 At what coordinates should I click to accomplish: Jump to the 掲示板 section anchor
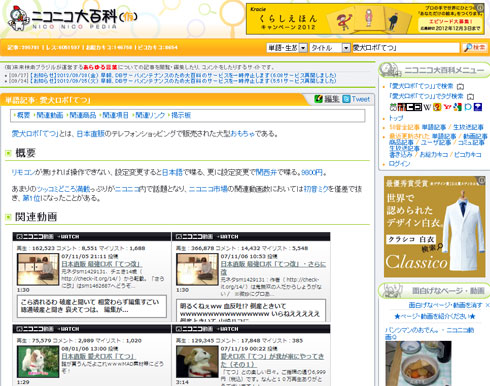coord(181,115)
